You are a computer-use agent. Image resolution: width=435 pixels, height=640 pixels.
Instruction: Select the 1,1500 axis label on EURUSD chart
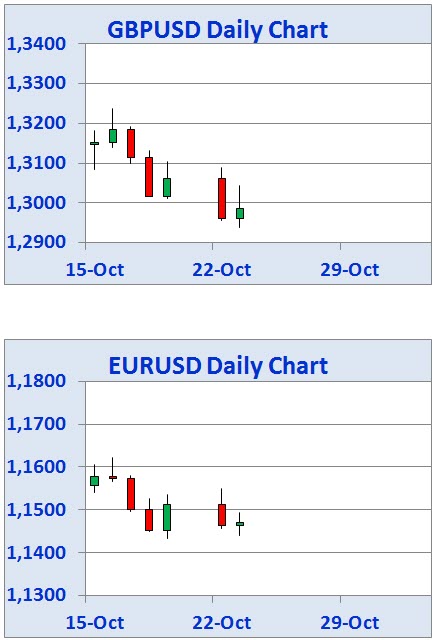pos(36,509)
